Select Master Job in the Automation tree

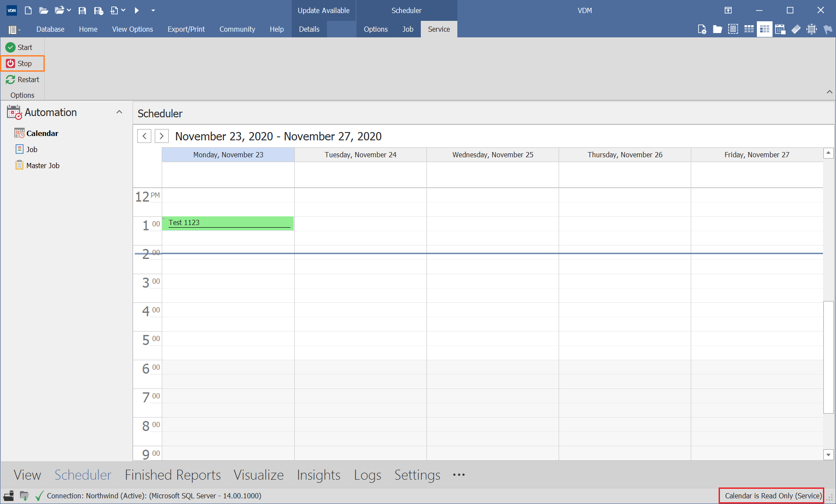click(43, 166)
